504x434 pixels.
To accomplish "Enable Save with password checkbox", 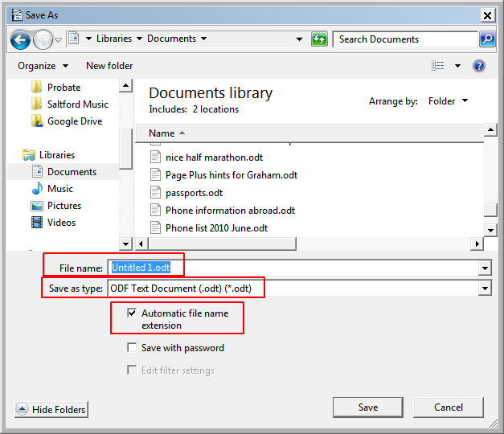I will pyautogui.click(x=132, y=348).
